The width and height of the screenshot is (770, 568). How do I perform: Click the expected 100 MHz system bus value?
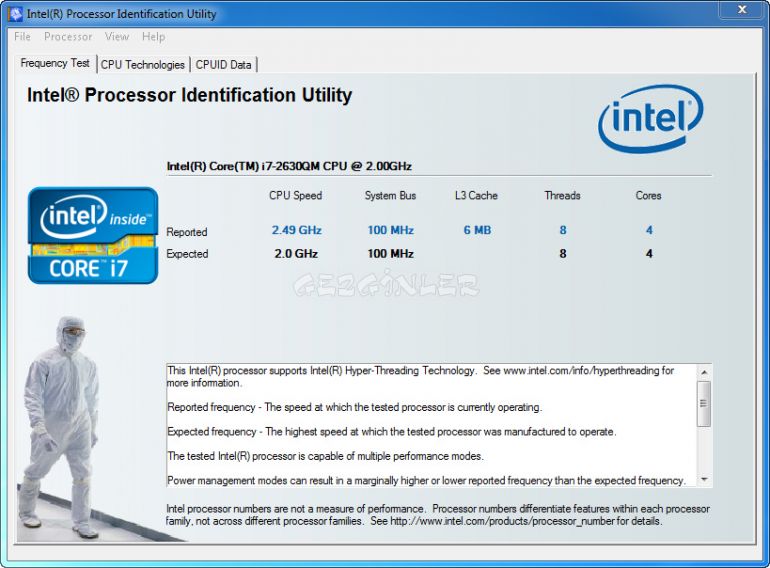[x=391, y=254]
